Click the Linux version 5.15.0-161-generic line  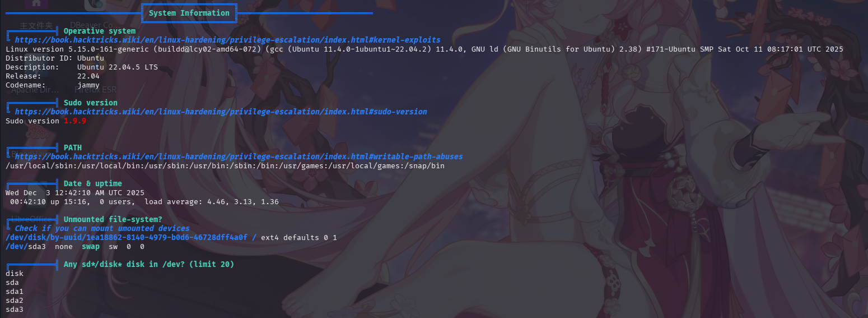[x=424, y=49]
